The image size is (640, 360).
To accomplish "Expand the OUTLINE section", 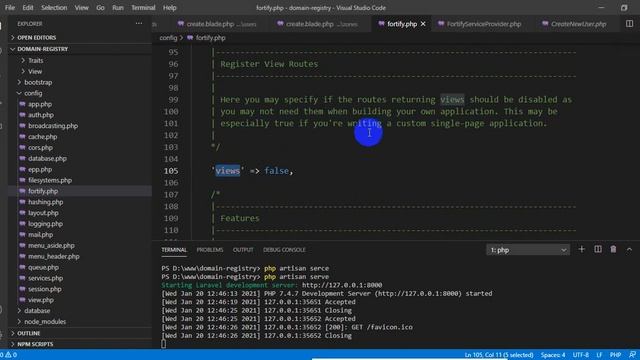I will pos(29,333).
